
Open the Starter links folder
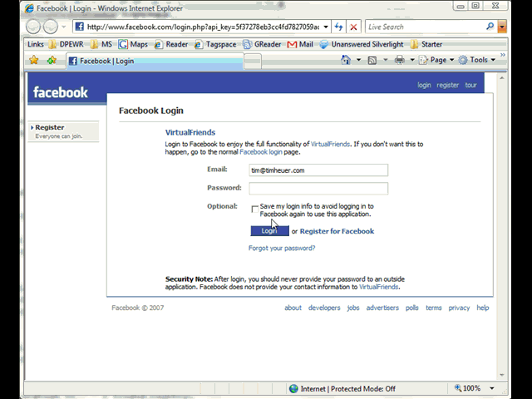point(426,44)
